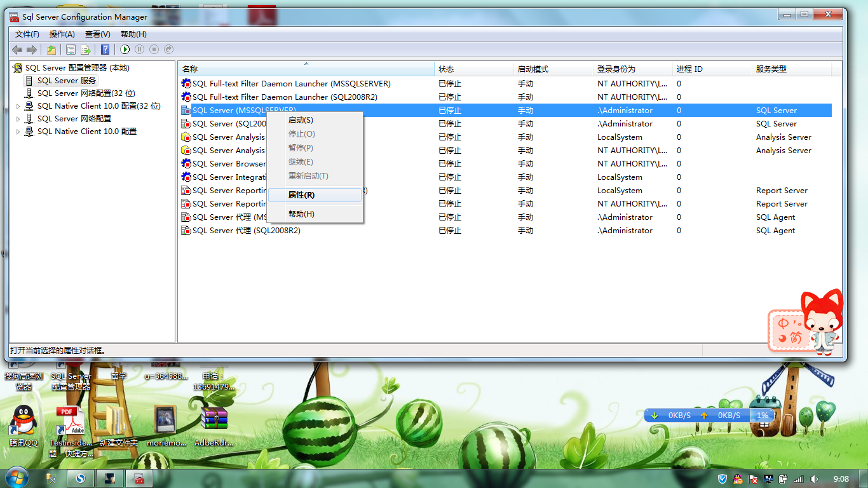Click the SQL Server Browser row name

[x=229, y=164]
